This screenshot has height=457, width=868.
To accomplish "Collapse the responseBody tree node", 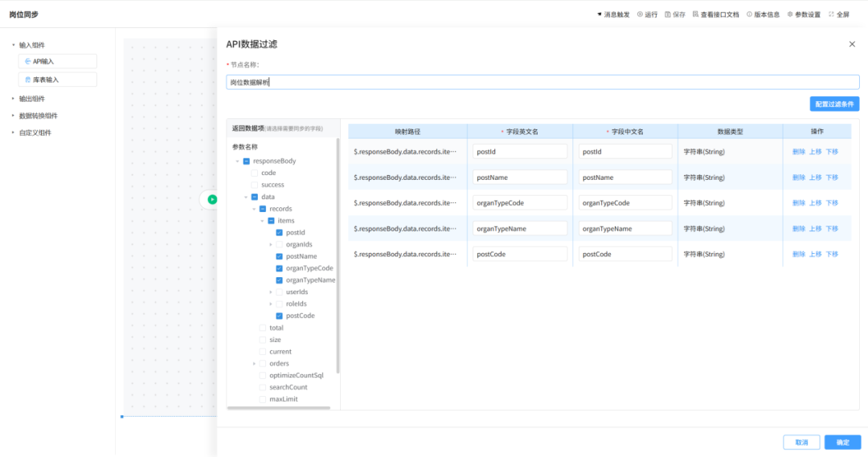I will tap(237, 161).
